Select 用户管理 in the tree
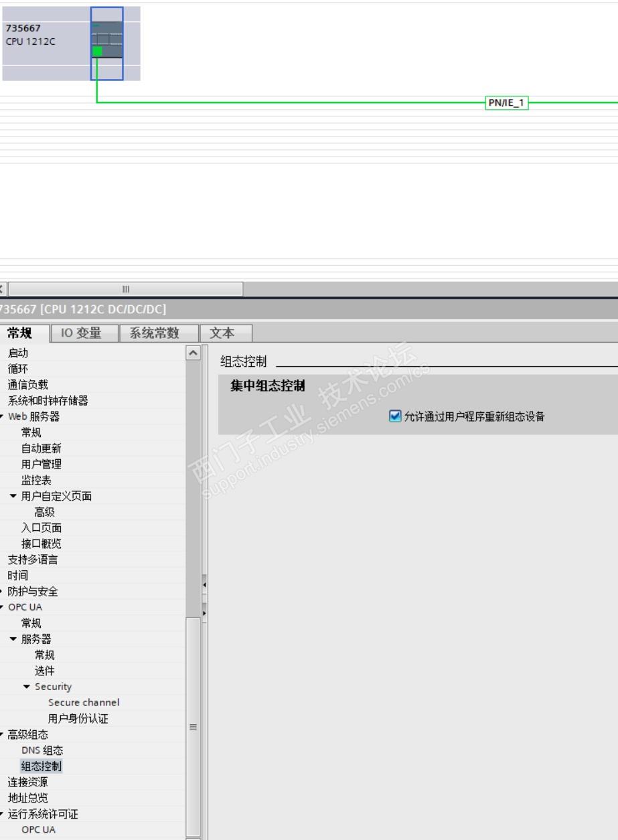 point(42,465)
